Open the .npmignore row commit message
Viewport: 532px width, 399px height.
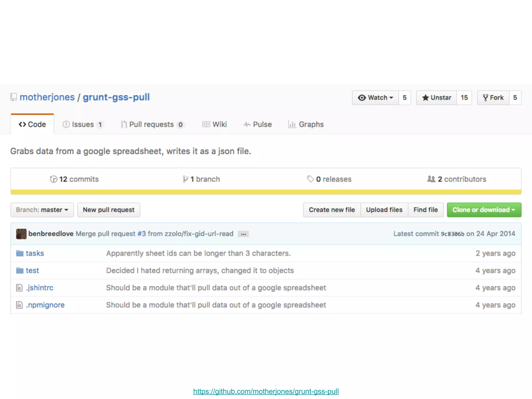click(216, 305)
